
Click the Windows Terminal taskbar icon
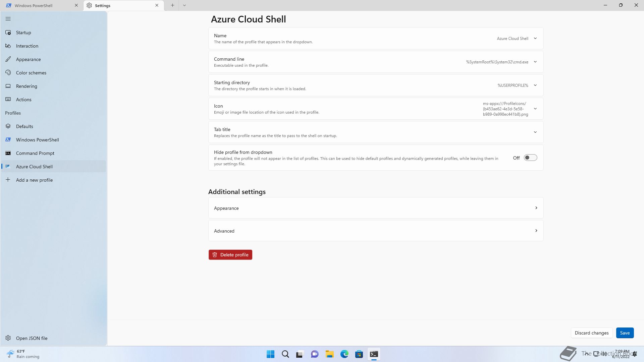[x=374, y=354]
